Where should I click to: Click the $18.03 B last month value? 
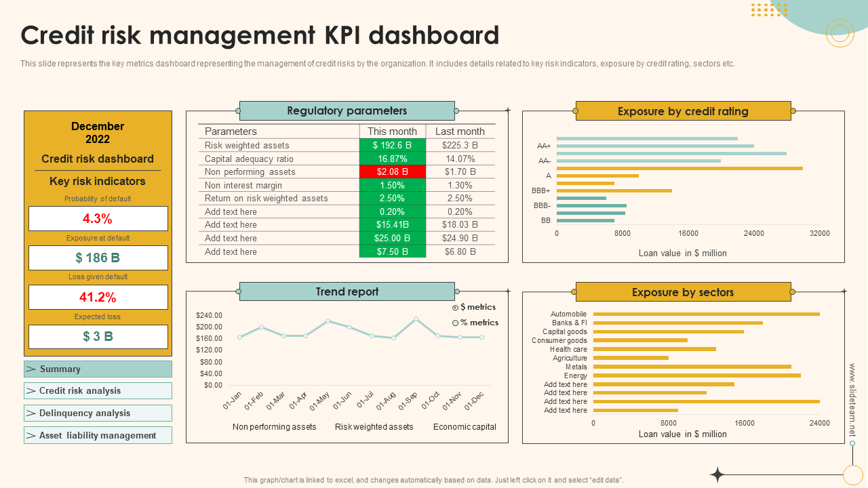pos(460,224)
